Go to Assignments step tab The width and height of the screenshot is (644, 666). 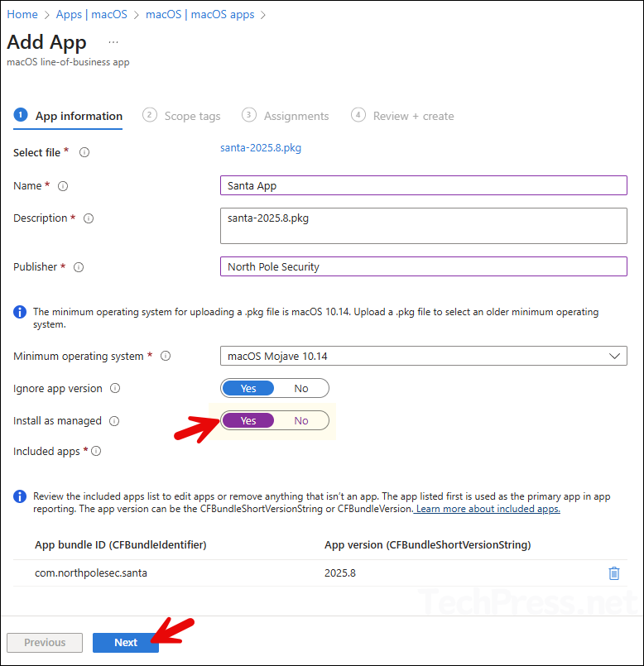[x=286, y=116]
